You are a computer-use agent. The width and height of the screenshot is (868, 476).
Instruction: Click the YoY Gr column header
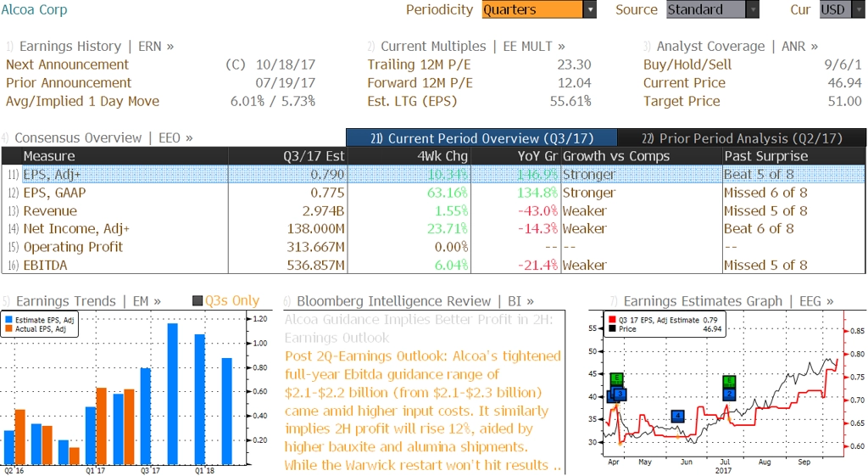516,156
